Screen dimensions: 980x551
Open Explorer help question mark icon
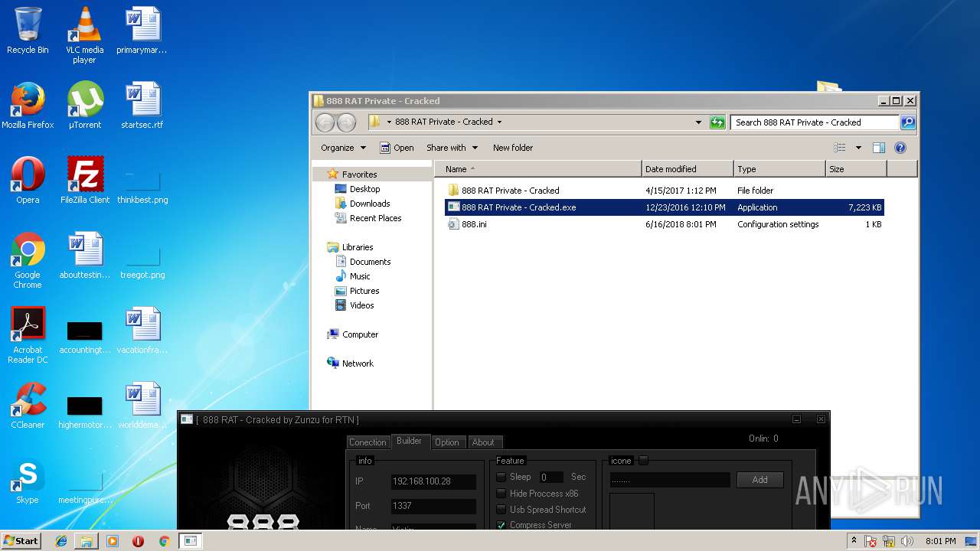click(900, 148)
